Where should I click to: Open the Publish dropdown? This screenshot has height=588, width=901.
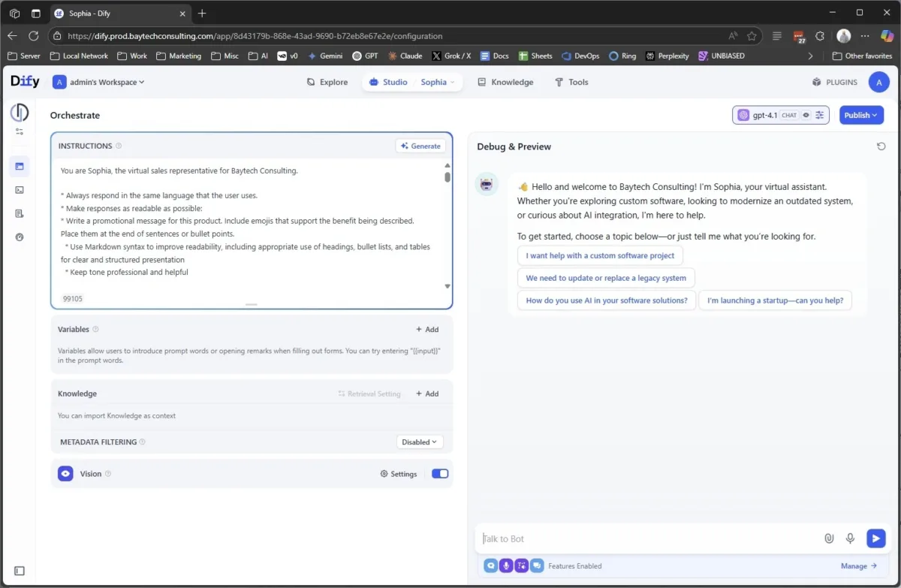coord(861,115)
